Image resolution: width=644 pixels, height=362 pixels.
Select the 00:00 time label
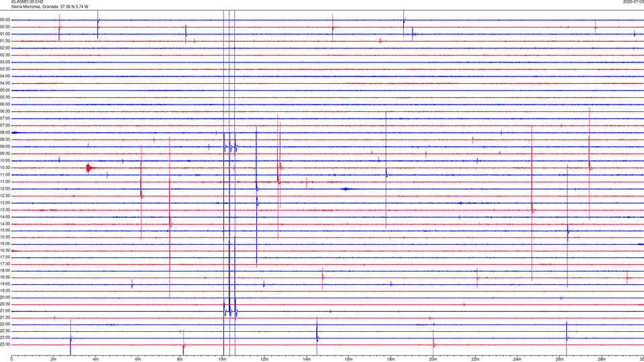[x=5, y=19]
